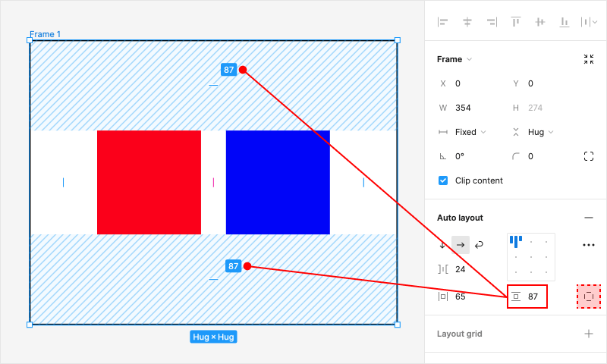This screenshot has width=607, height=364.
Task: Click the align bottom icon
Action: (x=564, y=22)
